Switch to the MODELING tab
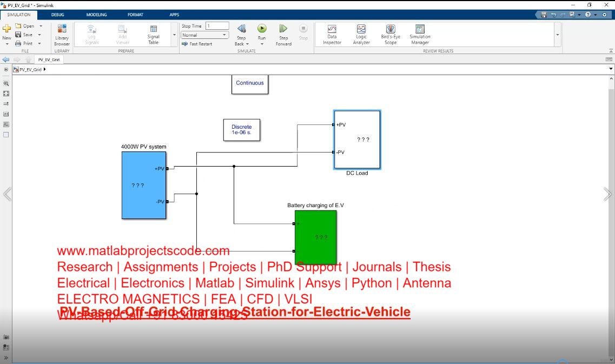This screenshot has height=364, width=615. (x=96, y=15)
